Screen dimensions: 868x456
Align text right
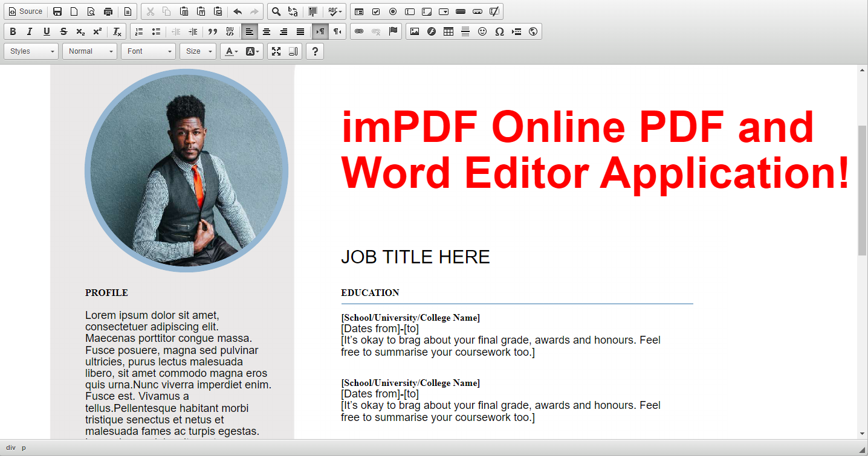[x=283, y=31]
